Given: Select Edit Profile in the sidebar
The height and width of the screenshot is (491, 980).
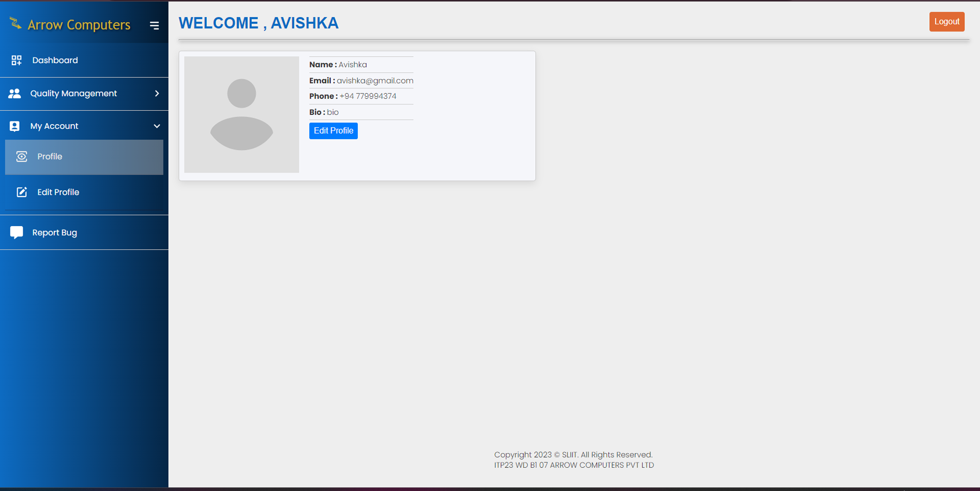Looking at the screenshot, I should coord(58,192).
